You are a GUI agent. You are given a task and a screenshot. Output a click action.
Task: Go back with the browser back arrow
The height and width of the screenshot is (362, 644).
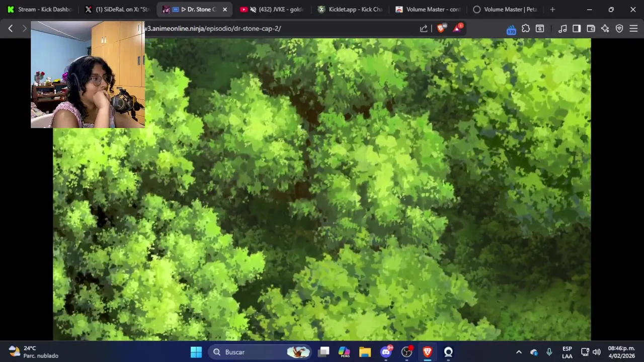pyautogui.click(x=10, y=29)
